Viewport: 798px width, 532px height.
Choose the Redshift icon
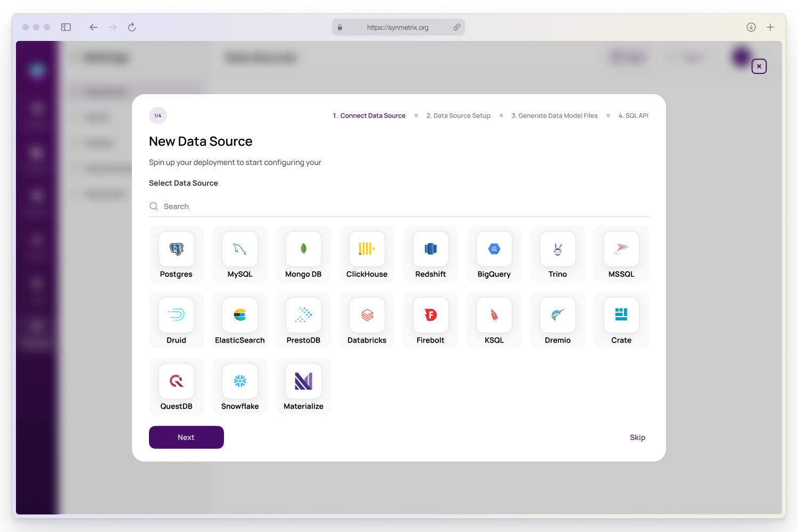(x=430, y=249)
